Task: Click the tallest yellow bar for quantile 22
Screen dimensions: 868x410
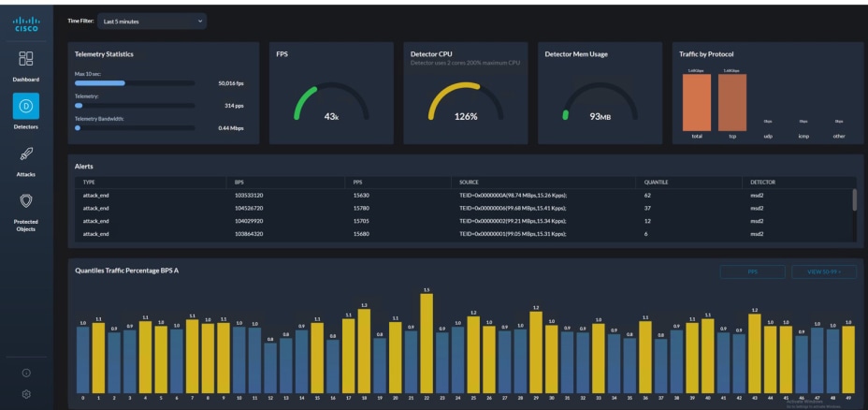Action: click(x=427, y=344)
